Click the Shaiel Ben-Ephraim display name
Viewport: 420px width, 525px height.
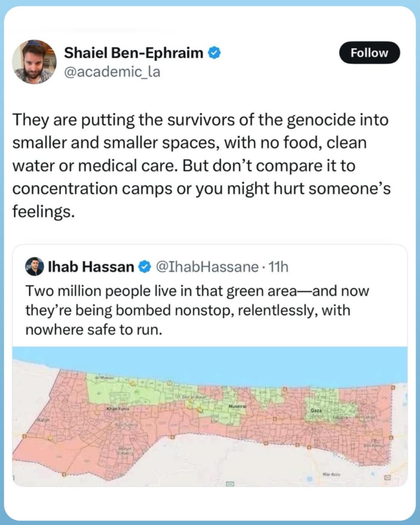click(x=134, y=52)
